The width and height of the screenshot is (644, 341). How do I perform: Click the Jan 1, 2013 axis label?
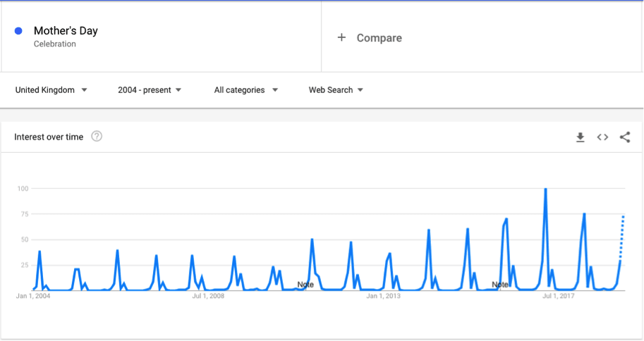pos(383,296)
